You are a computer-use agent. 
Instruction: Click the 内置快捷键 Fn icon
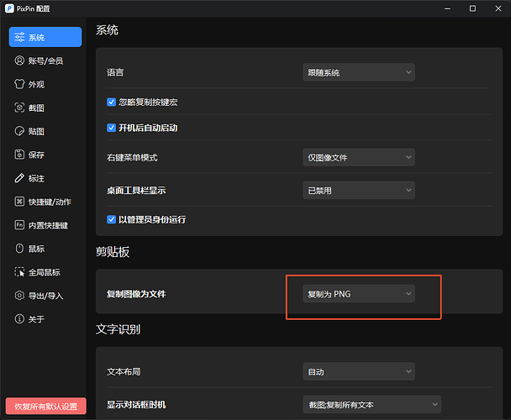19,225
